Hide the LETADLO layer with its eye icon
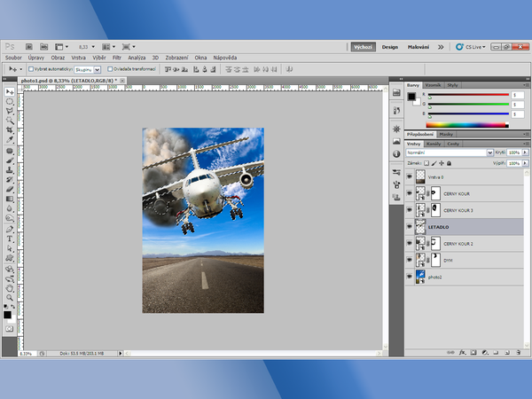The image size is (532, 399). 410,227
